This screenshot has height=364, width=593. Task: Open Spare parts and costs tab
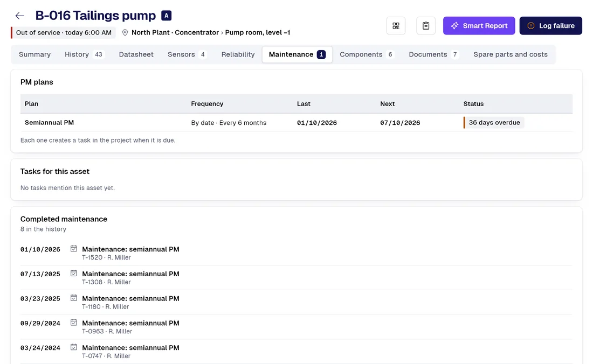[x=511, y=54]
